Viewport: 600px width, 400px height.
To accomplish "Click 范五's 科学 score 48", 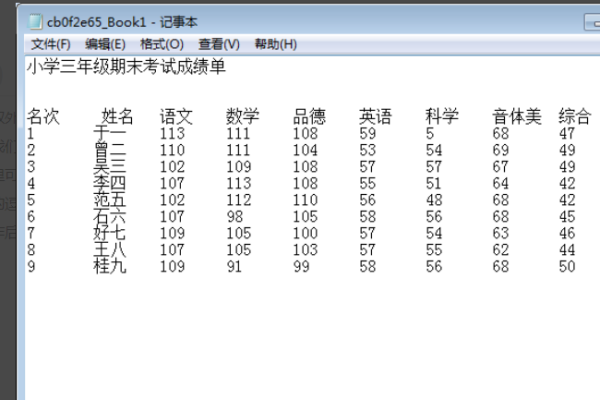I will [434, 200].
